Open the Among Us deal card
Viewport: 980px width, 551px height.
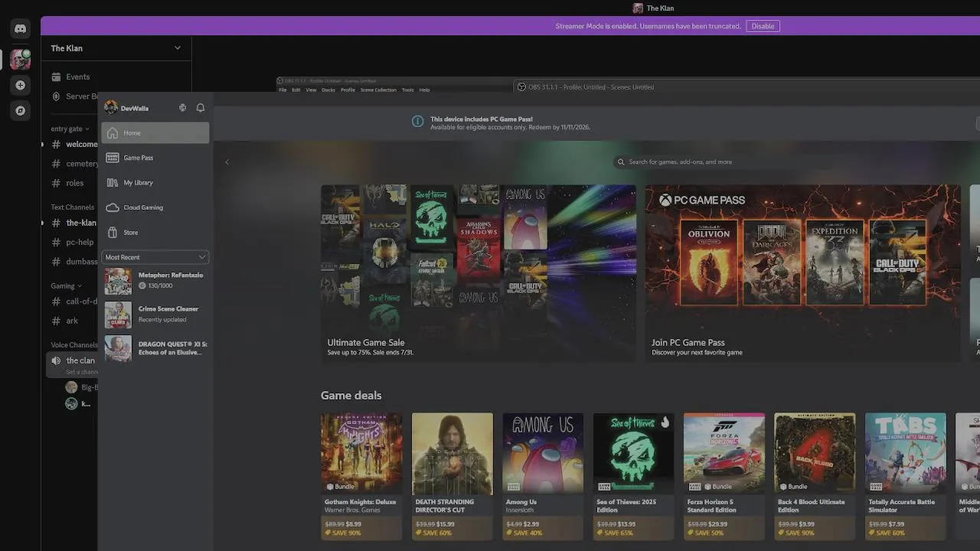[x=543, y=477]
